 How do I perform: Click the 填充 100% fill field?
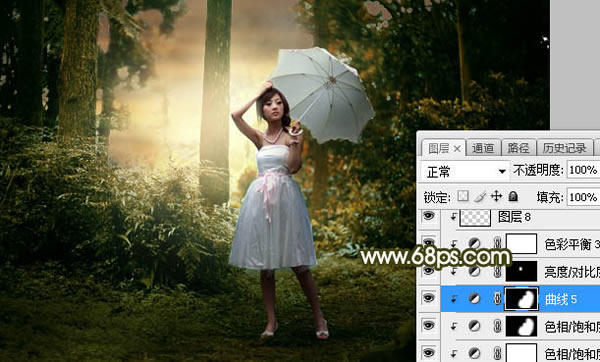(x=583, y=197)
